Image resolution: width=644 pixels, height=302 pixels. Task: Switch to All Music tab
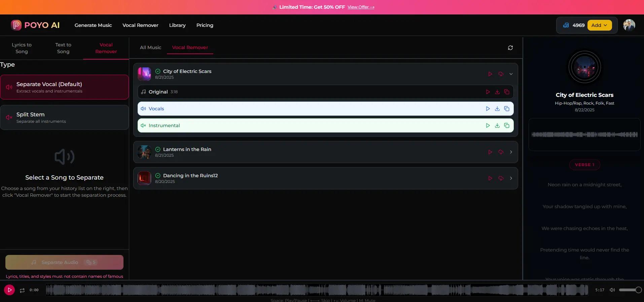tap(150, 47)
